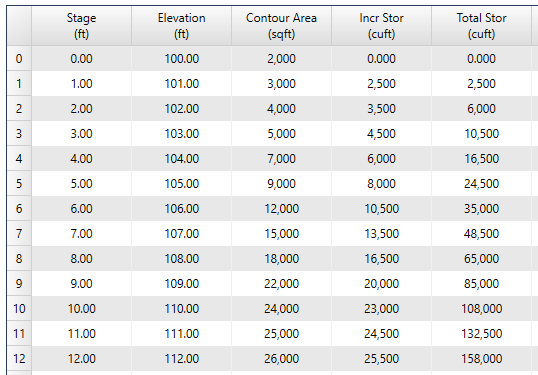Select row header 5
The image size is (538, 375).
click(19, 184)
